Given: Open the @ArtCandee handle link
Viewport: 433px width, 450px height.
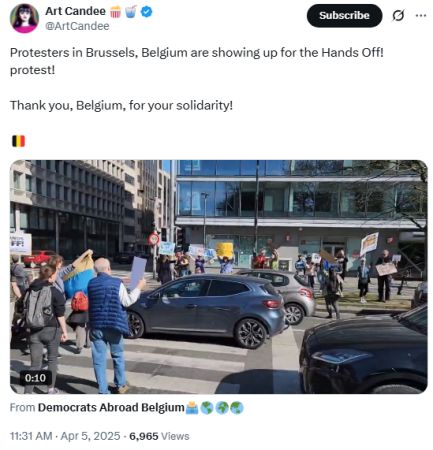Looking at the screenshot, I should tap(77, 26).
